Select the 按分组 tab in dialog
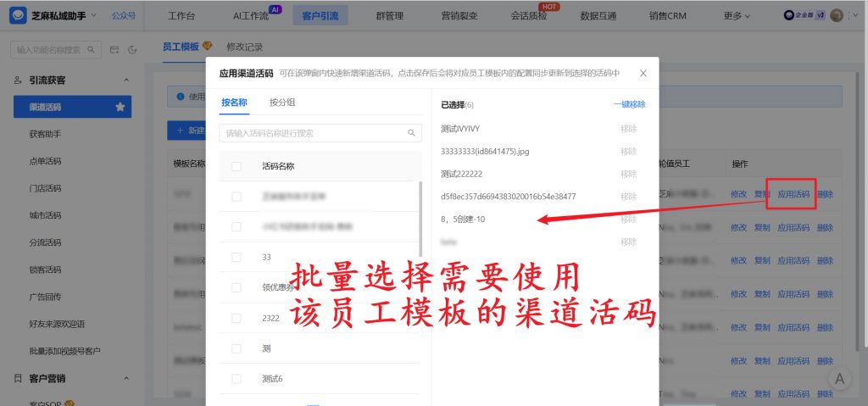The image size is (868, 406). (x=282, y=103)
